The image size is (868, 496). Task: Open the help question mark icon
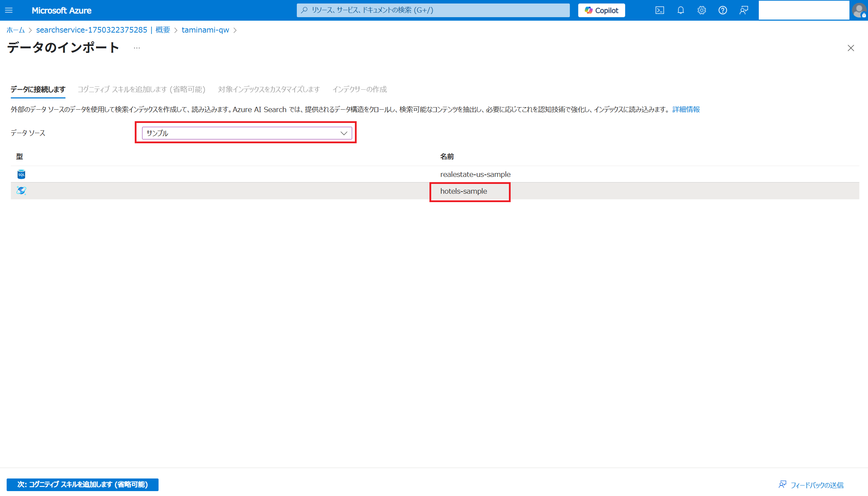click(x=722, y=10)
